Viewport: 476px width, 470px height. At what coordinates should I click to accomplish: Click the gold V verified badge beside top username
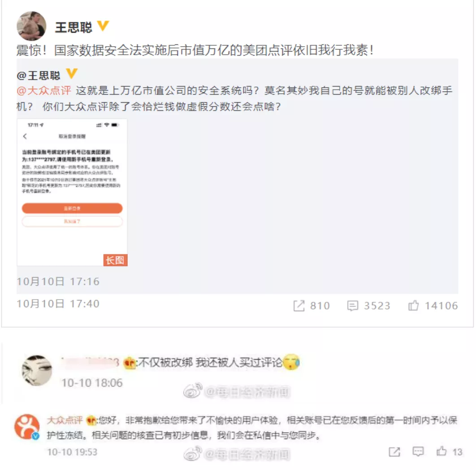(x=103, y=26)
